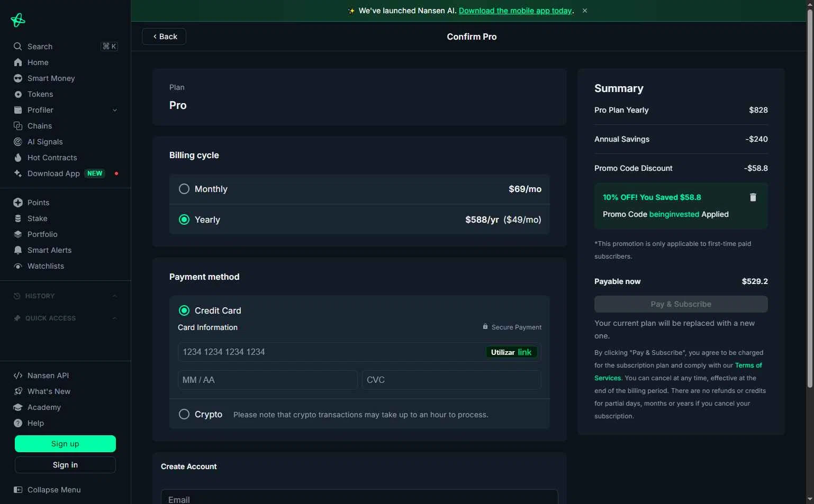The image size is (814, 504).
Task: Select the Yearly billing cycle radio
Action: point(184,219)
